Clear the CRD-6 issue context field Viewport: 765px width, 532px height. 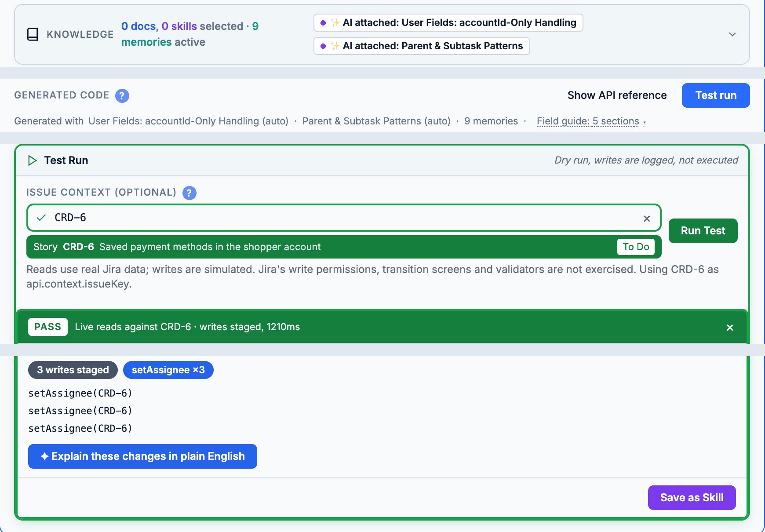(x=647, y=219)
